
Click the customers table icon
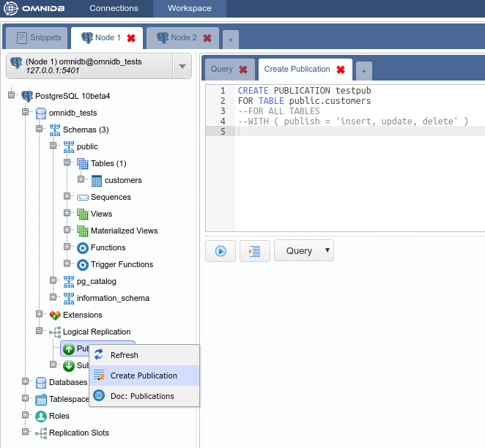tap(97, 180)
